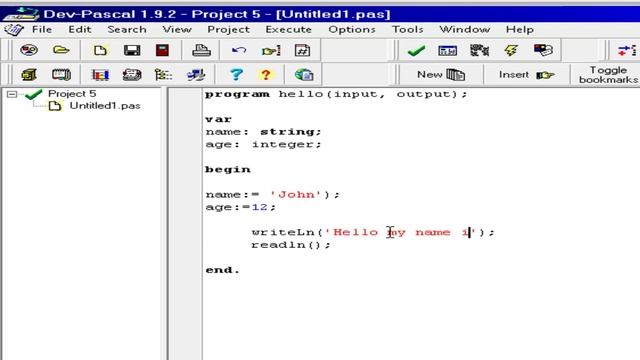
Task: Run the program using window icon
Action: click(447, 51)
